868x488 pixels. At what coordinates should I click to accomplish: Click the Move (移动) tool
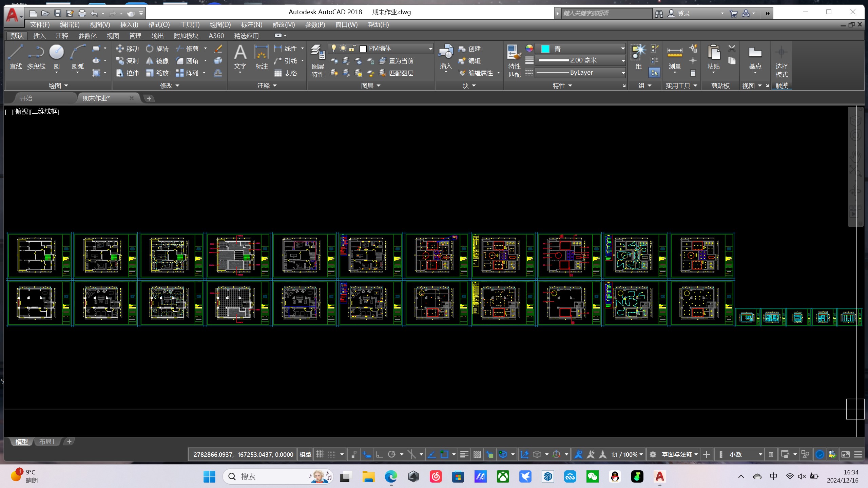pyautogui.click(x=127, y=49)
